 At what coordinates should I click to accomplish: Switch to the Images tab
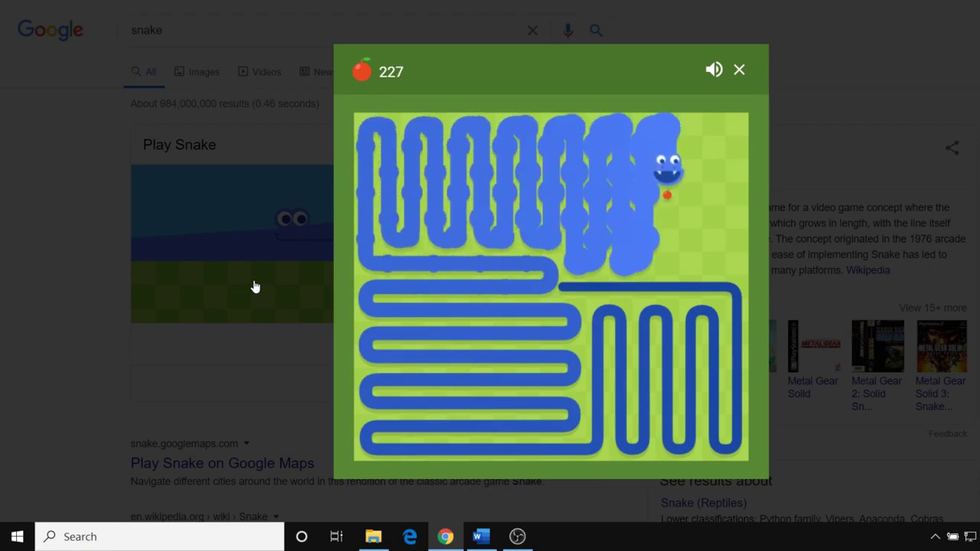pos(197,71)
